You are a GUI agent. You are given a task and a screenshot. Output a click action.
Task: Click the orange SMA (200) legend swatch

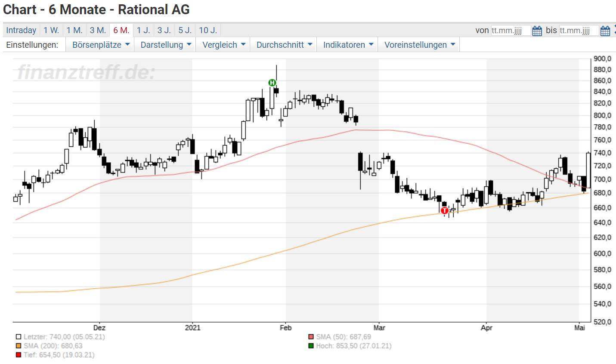(x=19, y=346)
